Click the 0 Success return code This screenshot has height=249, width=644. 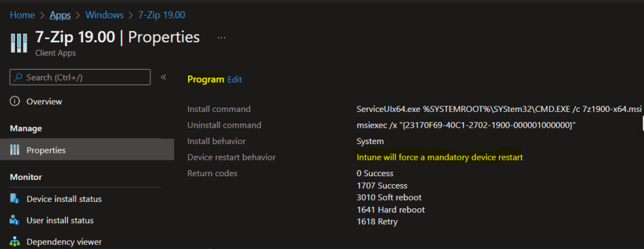[375, 174]
